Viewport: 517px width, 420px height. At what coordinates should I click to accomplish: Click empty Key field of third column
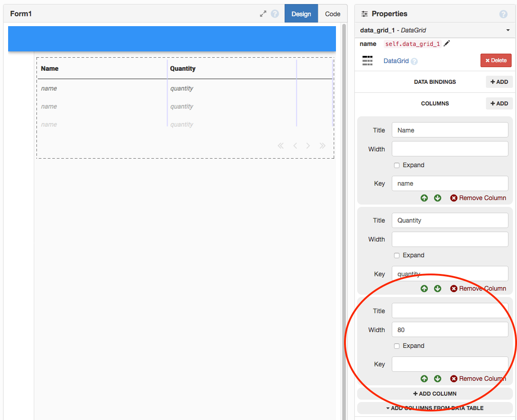click(x=450, y=364)
